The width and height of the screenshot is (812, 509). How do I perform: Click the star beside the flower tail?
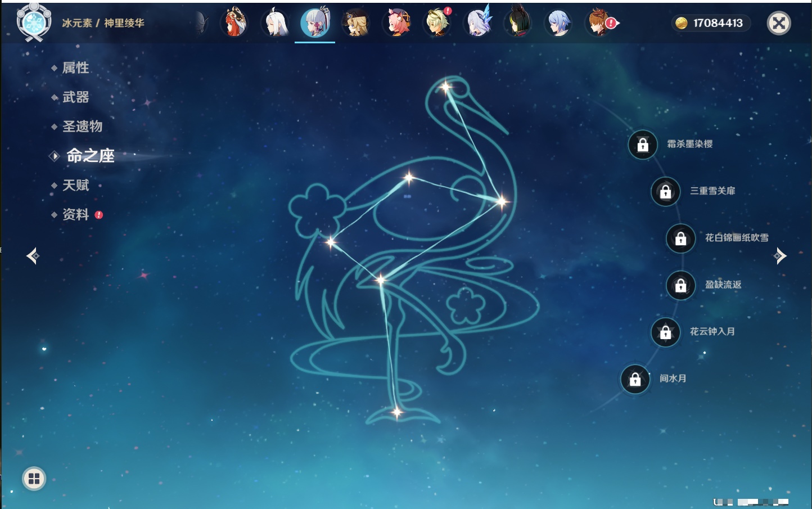pos(331,242)
